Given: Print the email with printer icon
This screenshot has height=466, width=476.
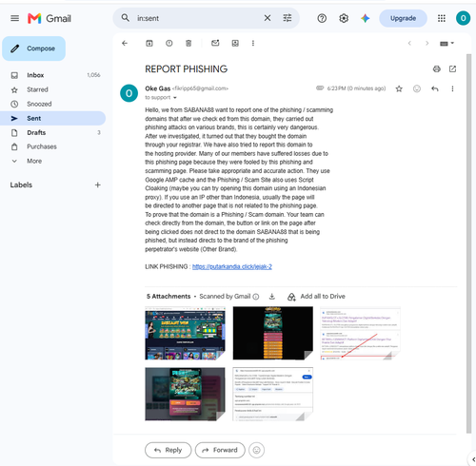Looking at the screenshot, I should (437, 69).
